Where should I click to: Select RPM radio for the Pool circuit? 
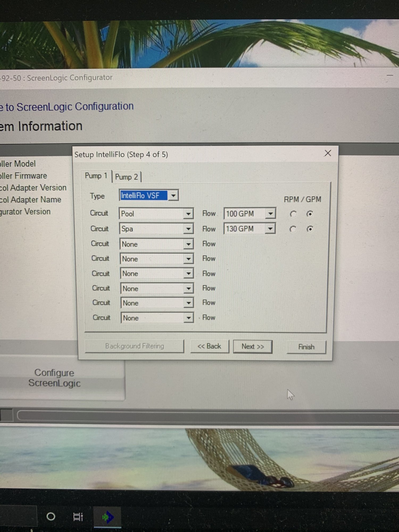point(293,214)
